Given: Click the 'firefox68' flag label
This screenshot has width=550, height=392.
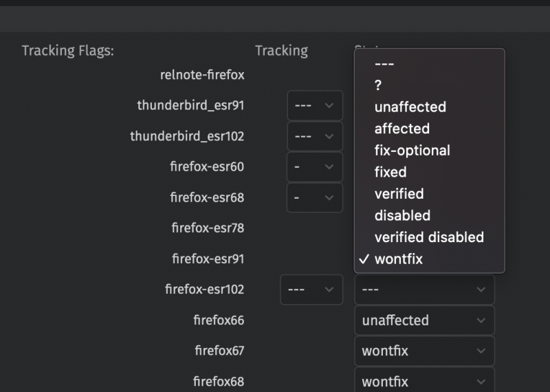Looking at the screenshot, I should pyautogui.click(x=219, y=382).
